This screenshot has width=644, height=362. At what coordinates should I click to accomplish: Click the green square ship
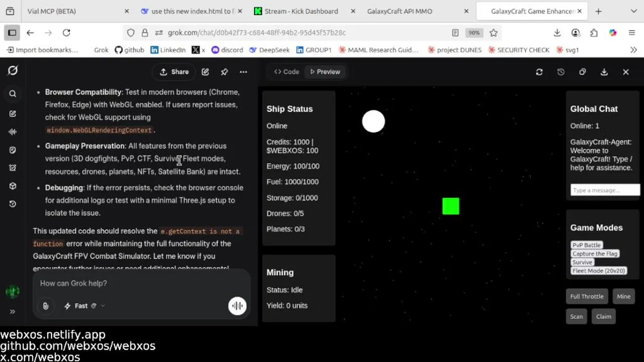pos(451,206)
